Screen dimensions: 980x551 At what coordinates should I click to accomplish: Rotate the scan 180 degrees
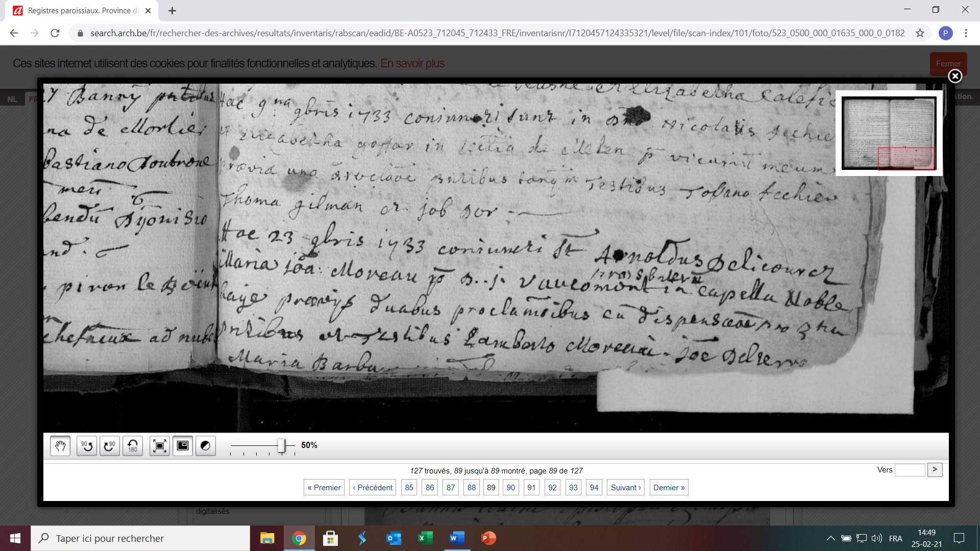click(x=133, y=446)
